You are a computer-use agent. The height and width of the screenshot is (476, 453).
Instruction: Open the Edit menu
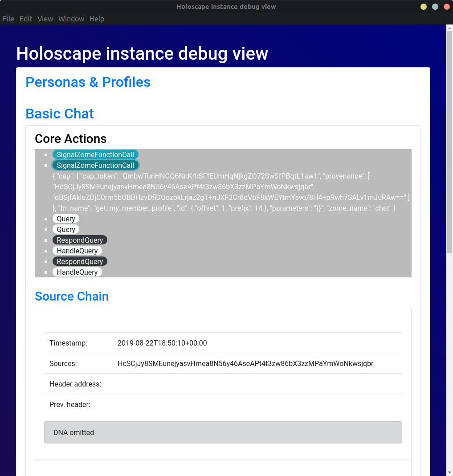(26, 19)
